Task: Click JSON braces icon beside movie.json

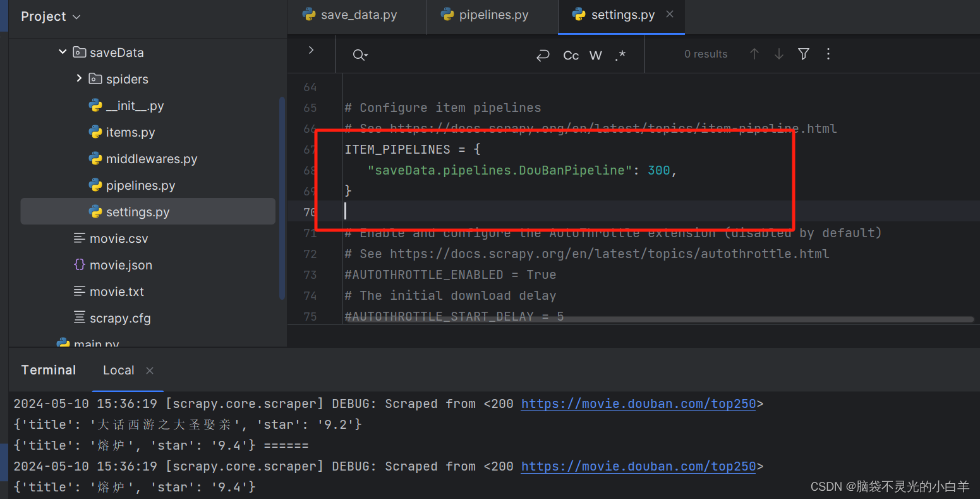Action: click(80, 264)
